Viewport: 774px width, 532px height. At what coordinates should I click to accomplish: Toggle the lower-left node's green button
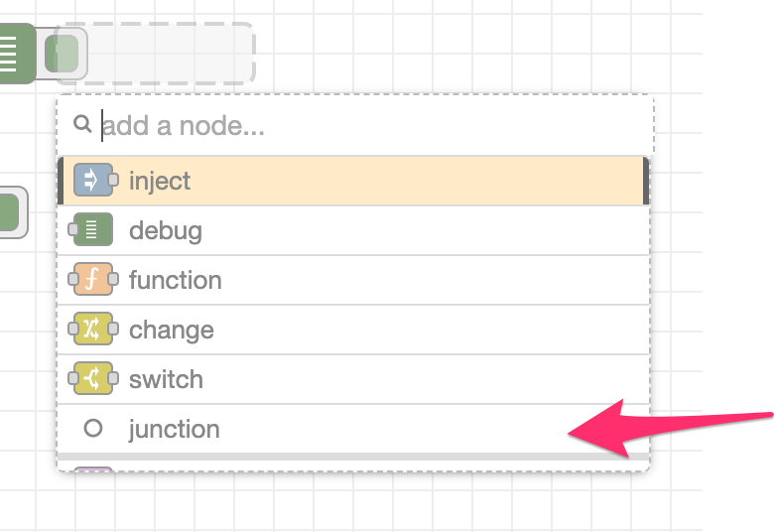pos(9,212)
